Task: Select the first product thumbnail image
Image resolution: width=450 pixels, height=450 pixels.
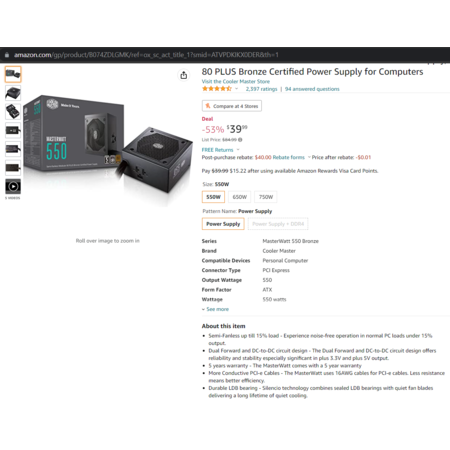Action: coord(13,74)
